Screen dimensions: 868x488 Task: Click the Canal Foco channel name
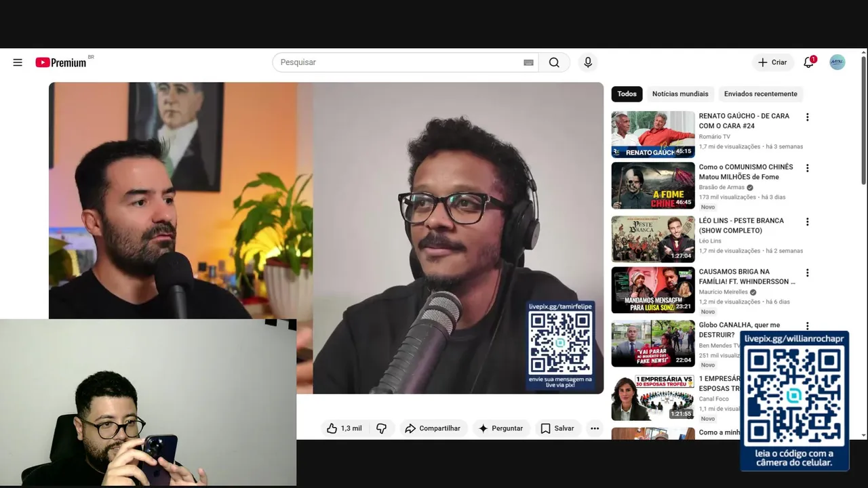[714, 399]
